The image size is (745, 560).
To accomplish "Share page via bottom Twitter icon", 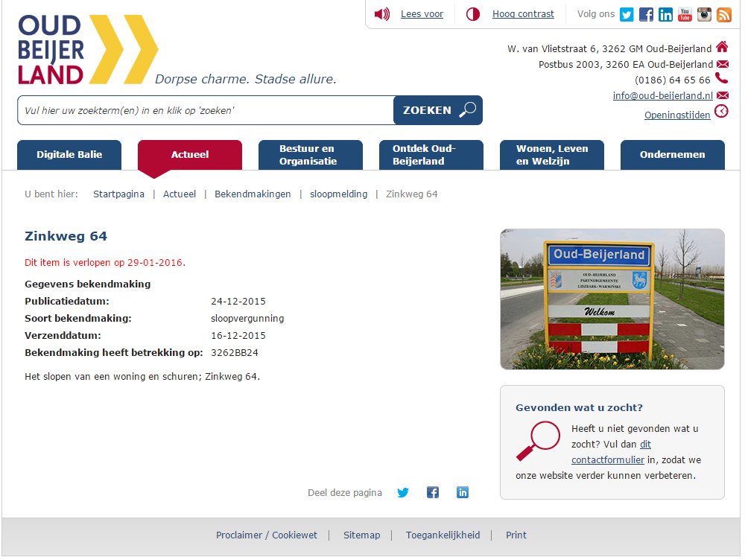I will pos(403,492).
